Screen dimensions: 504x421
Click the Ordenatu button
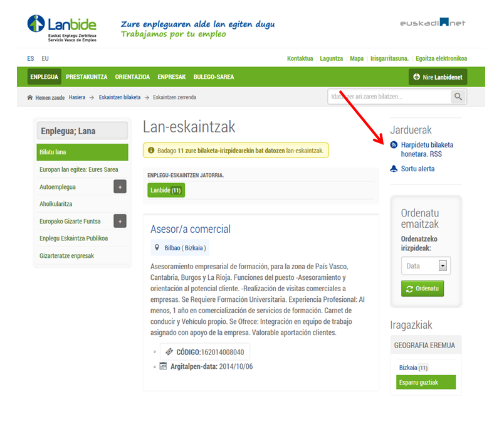coord(423,289)
